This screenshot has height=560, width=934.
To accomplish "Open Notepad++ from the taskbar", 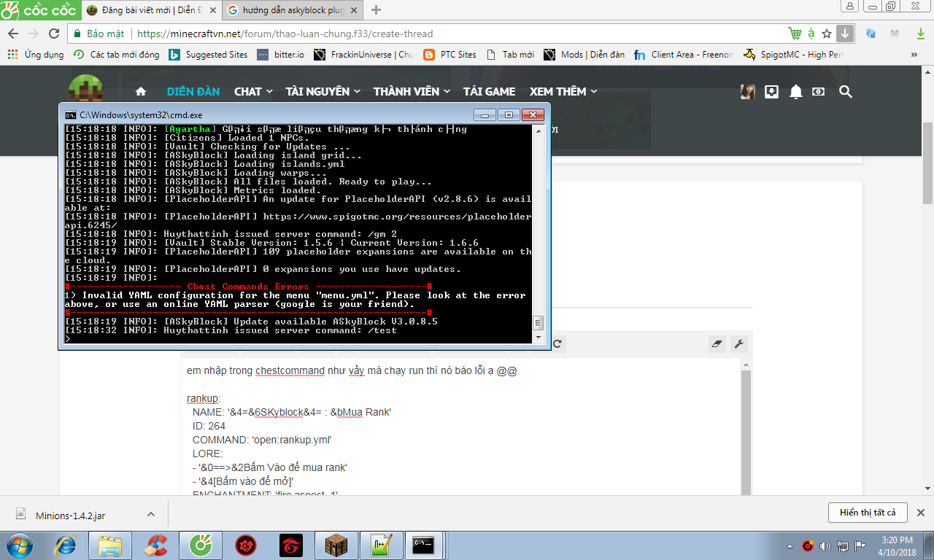I will pos(382,545).
